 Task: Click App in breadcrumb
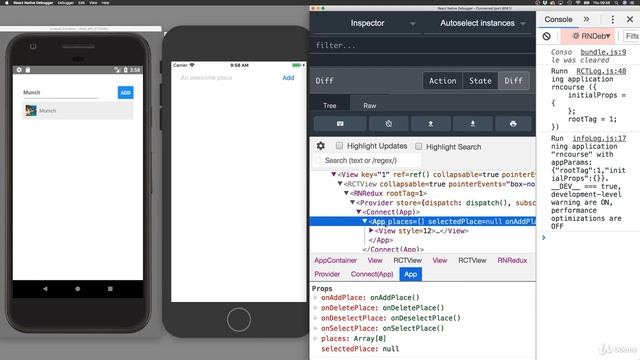(x=411, y=274)
